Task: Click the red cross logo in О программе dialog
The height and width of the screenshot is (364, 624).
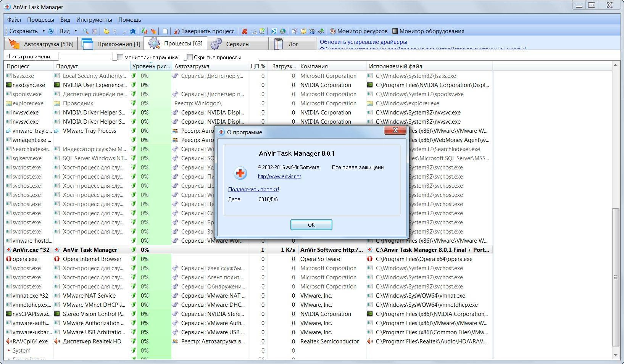Action: pos(240,173)
